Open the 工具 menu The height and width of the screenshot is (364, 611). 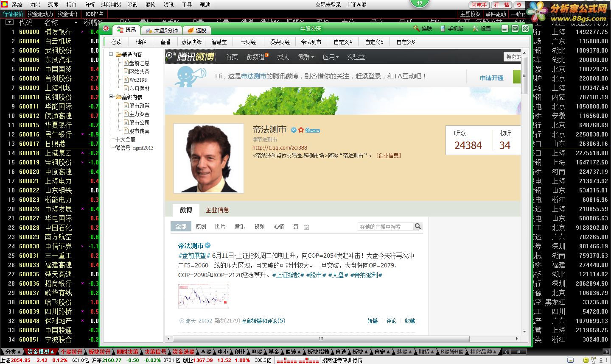tap(187, 5)
